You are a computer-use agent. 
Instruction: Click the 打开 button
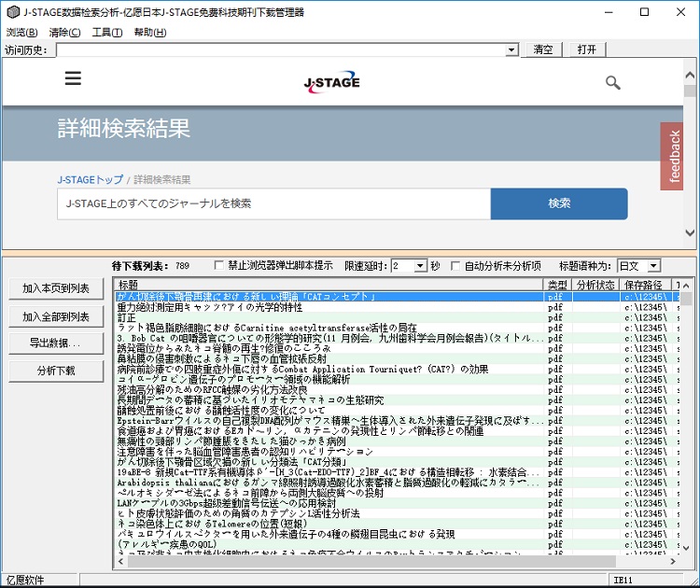tap(587, 49)
